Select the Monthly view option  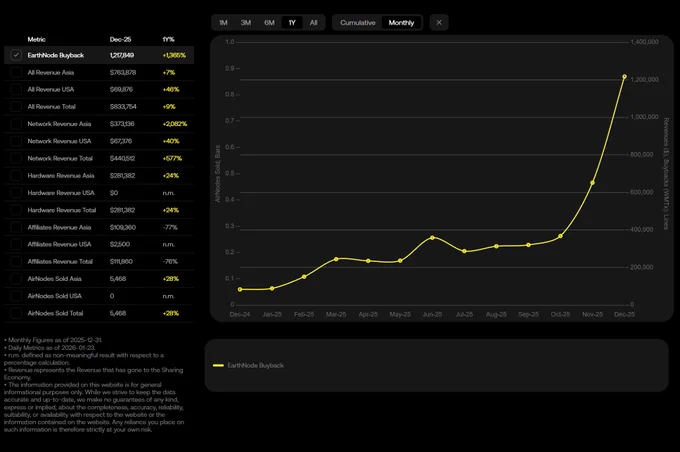tap(401, 23)
